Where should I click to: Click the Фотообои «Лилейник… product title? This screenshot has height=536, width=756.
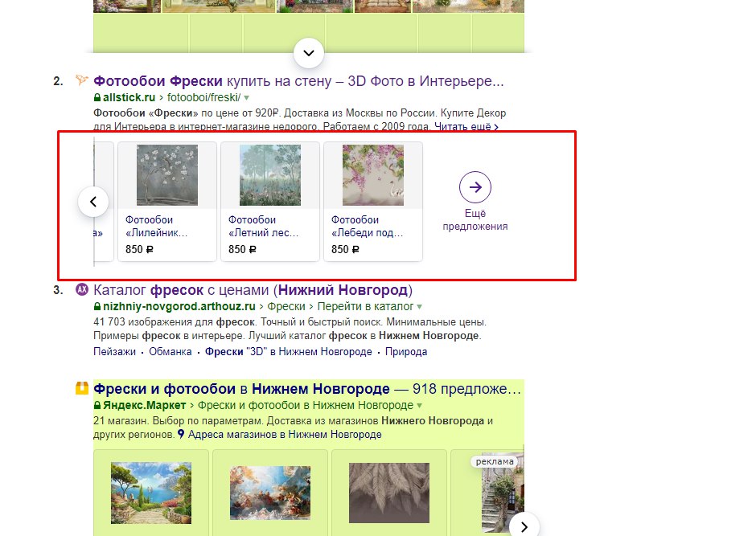coord(156,227)
